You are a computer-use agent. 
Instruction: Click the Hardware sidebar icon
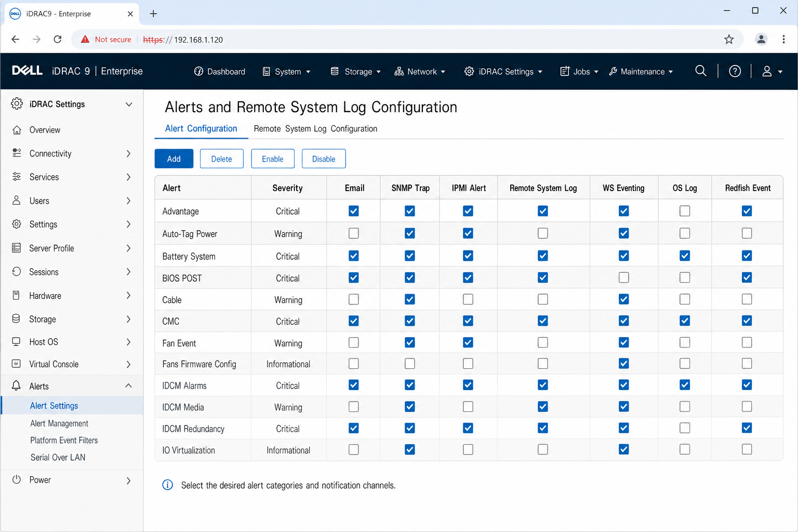(x=17, y=295)
